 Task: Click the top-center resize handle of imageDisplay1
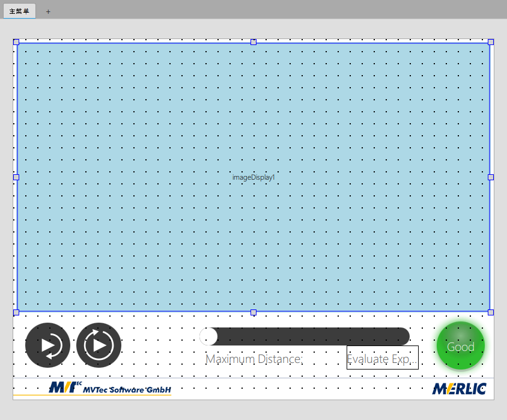tap(253, 42)
